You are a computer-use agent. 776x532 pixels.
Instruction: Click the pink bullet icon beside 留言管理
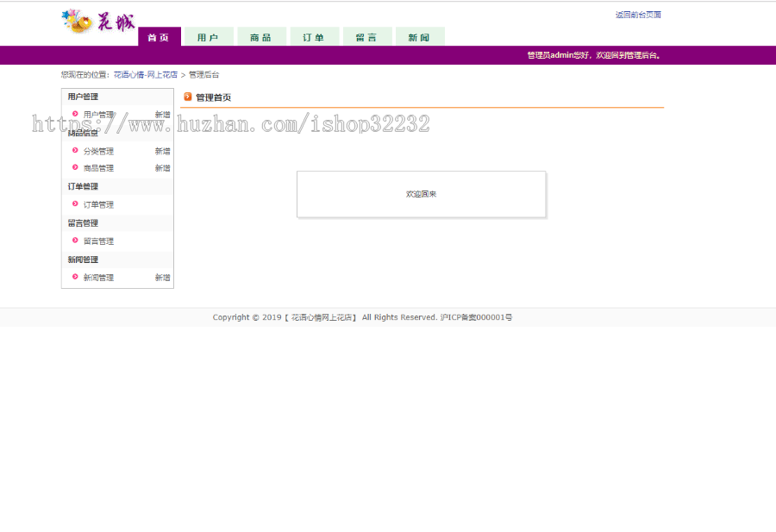75,241
